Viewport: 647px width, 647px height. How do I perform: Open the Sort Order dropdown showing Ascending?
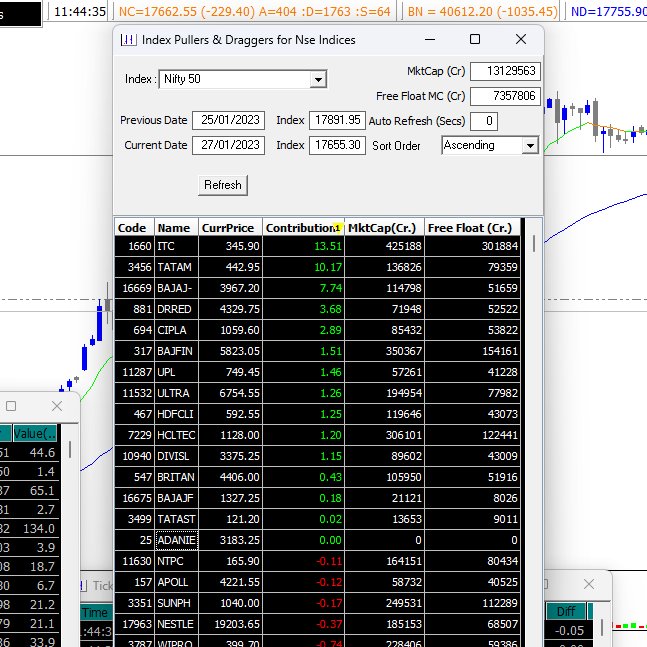point(530,146)
